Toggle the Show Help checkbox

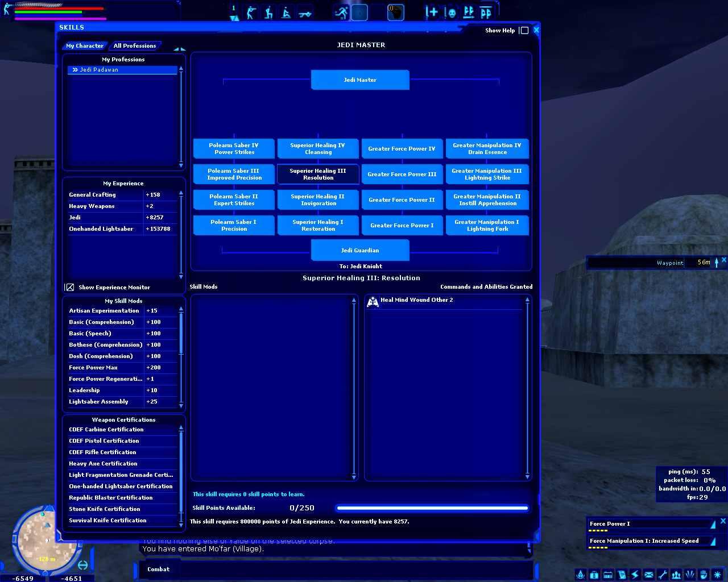point(524,31)
